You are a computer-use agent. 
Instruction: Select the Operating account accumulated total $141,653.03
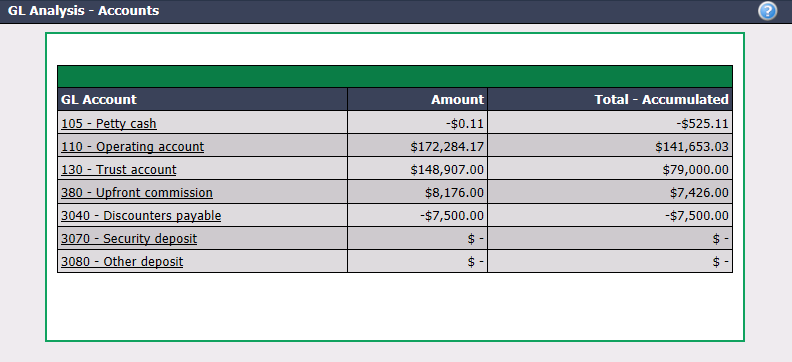click(x=692, y=147)
